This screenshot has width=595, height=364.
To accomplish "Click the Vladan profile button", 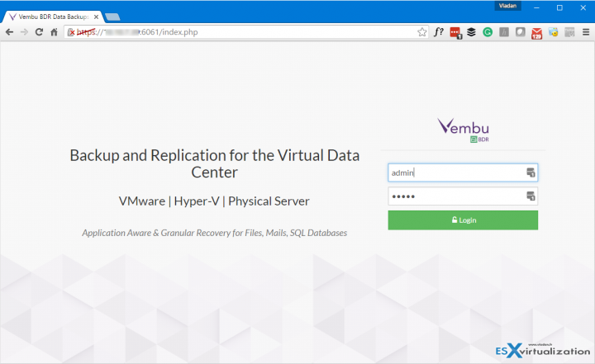I will [x=508, y=7].
